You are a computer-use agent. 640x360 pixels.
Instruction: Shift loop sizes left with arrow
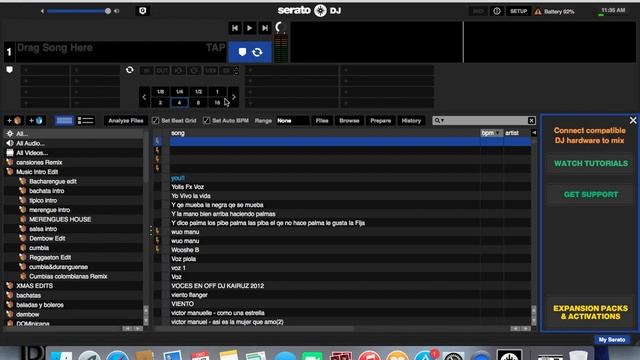(x=144, y=97)
